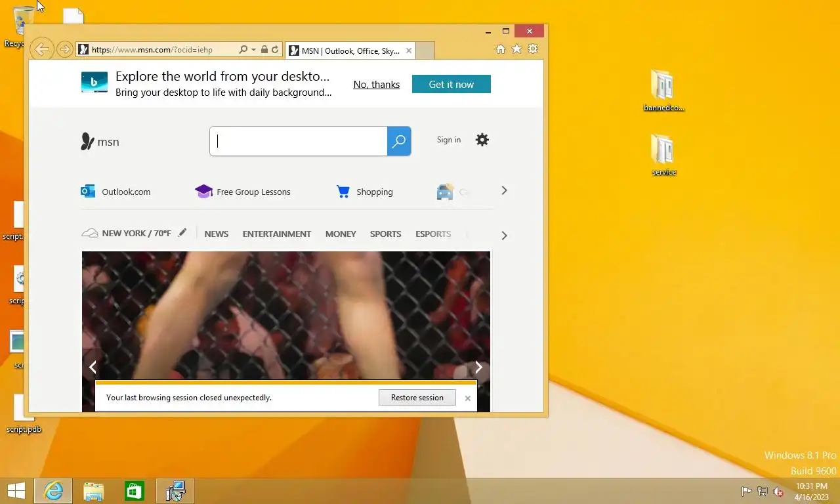Expand category bar with right chevron

[x=504, y=235]
